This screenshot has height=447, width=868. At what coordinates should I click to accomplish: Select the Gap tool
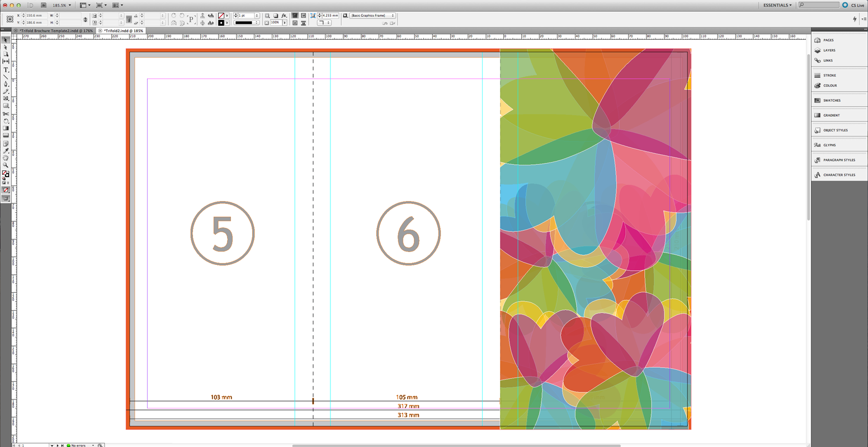pyautogui.click(x=6, y=61)
